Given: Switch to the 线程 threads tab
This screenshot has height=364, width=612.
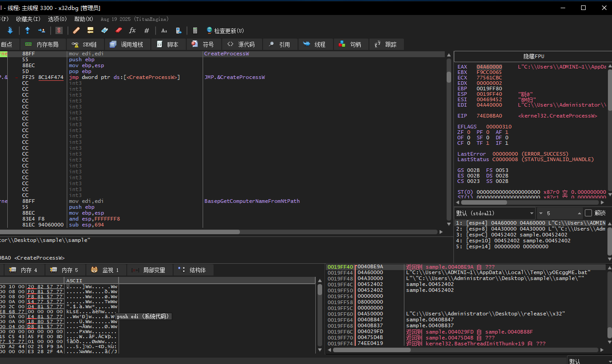Looking at the screenshot, I should (315, 44).
